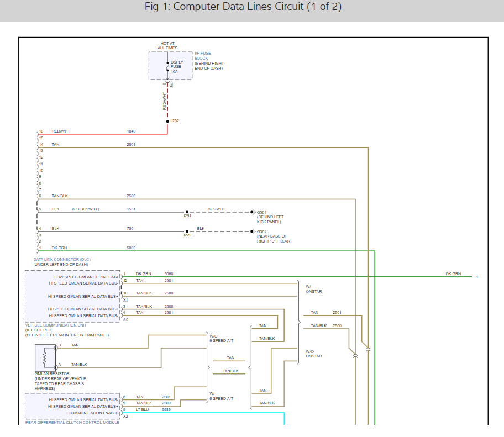Click the G301 ground point symbol
Image resolution: width=504 pixels, height=437 pixels.
click(253, 212)
